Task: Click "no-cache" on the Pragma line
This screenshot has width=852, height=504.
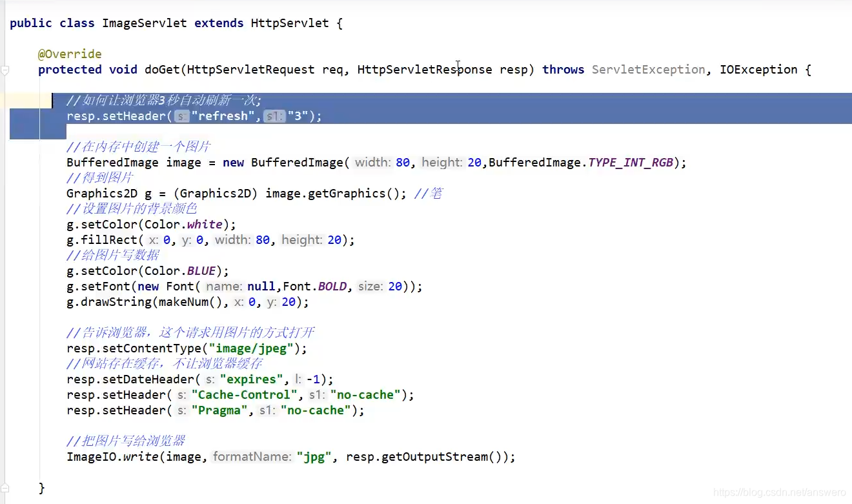Action: pos(316,410)
